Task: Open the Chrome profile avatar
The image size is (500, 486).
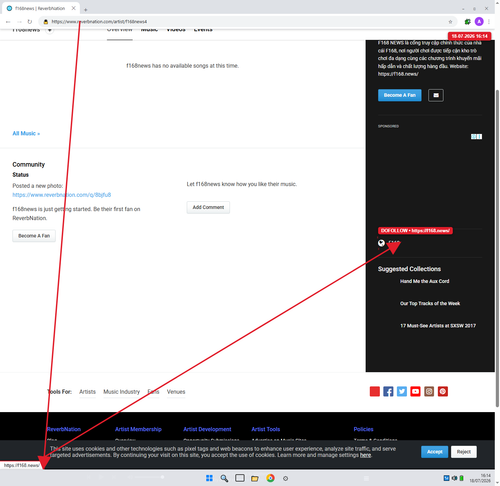Action: (x=479, y=22)
